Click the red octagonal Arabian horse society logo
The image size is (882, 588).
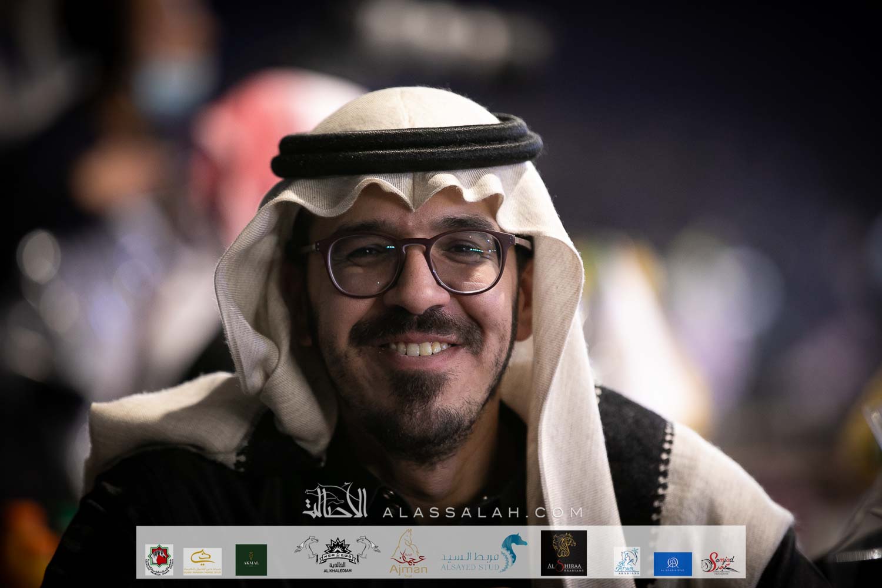pyautogui.click(x=159, y=560)
